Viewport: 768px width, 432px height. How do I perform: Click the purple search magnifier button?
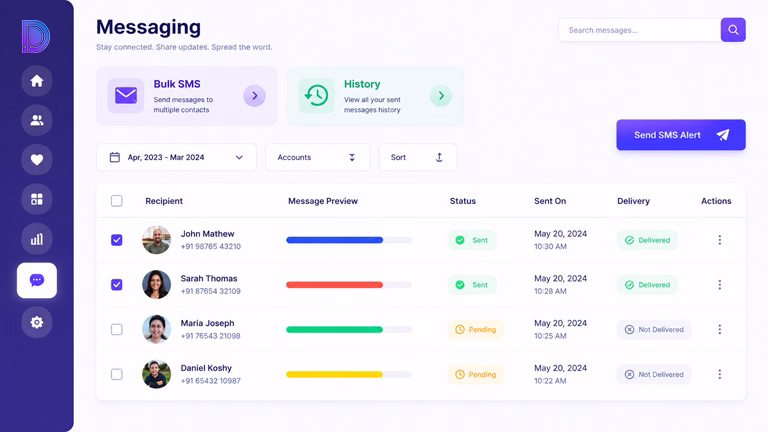click(x=733, y=30)
